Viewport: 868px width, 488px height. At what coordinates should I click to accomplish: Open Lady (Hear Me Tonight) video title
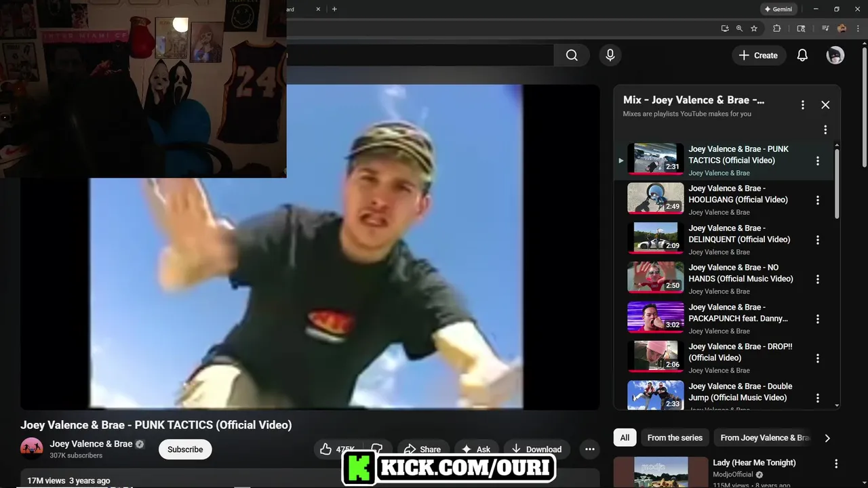(x=754, y=462)
